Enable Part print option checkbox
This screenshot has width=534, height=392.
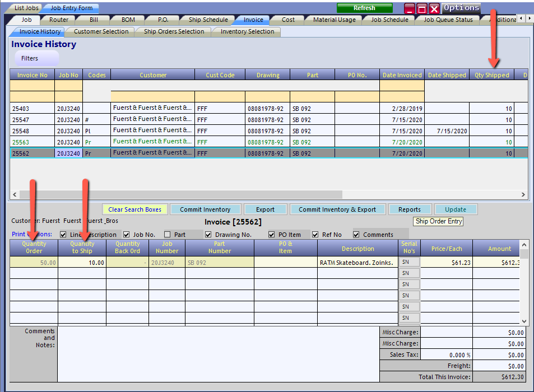click(167, 235)
